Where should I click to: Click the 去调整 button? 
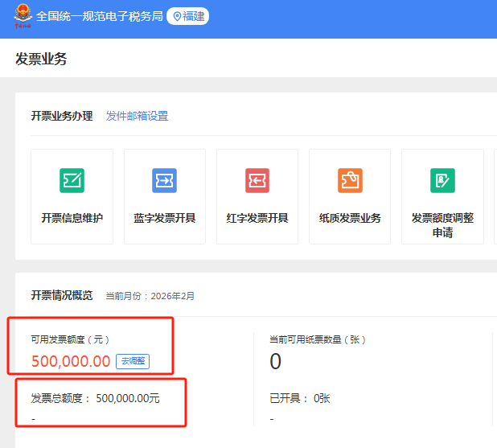click(133, 361)
